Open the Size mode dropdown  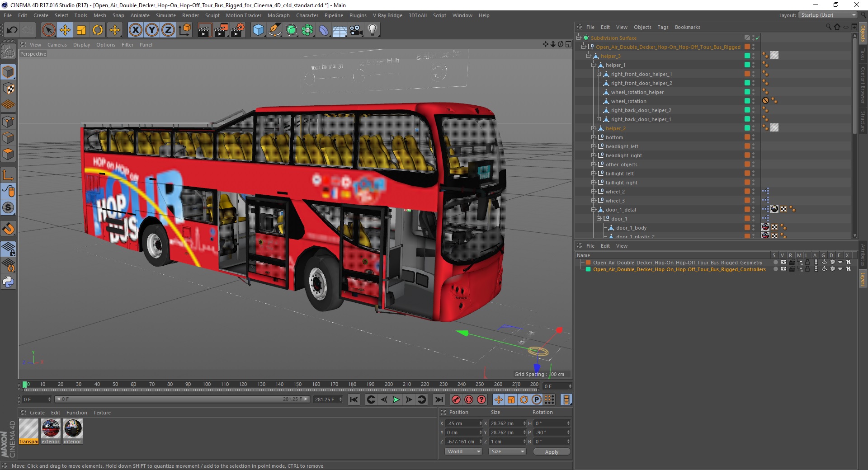(x=507, y=451)
